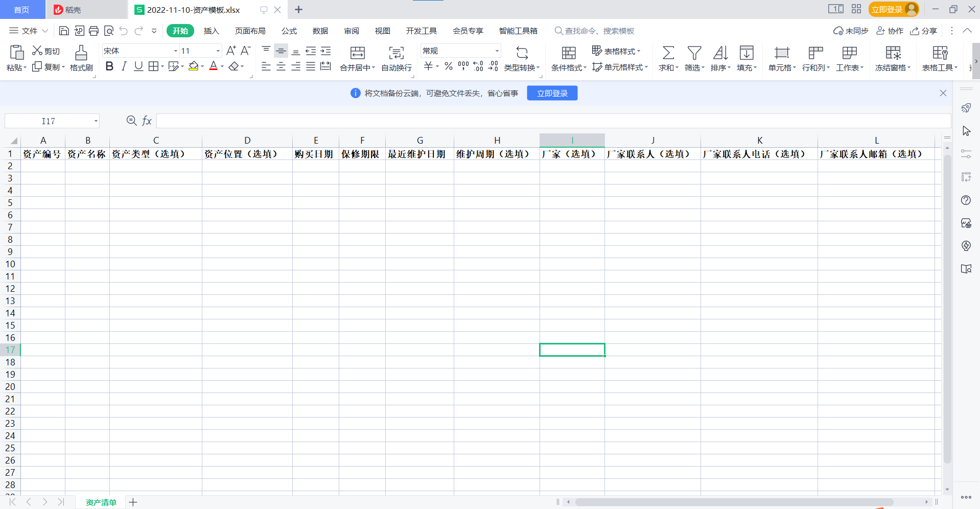Click the Conditional Formatting (条件格式) icon
This screenshot has height=509, width=980.
tap(569, 53)
